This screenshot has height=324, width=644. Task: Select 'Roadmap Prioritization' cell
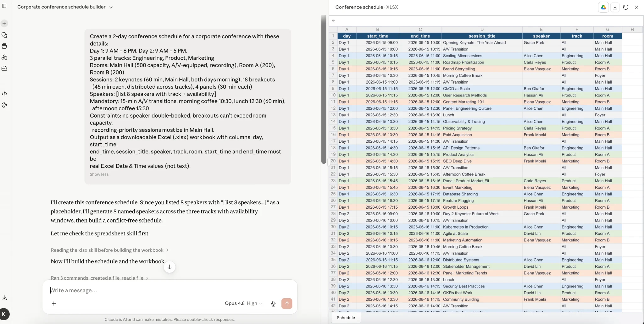[x=482, y=63]
